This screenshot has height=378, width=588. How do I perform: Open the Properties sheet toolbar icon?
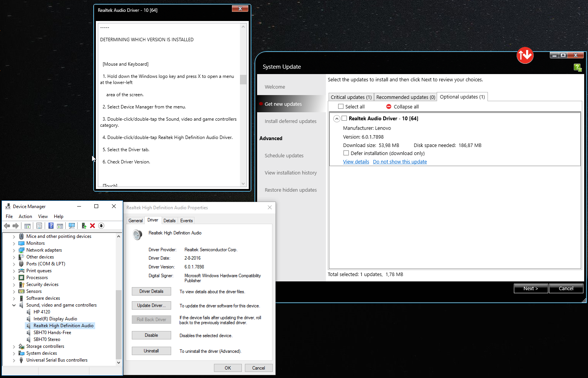click(39, 226)
